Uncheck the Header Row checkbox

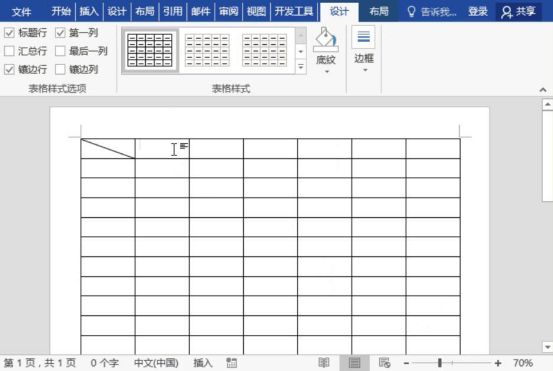[x=9, y=33]
